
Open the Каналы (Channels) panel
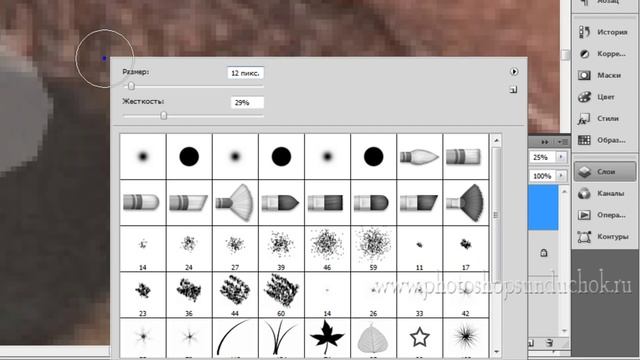(604, 193)
